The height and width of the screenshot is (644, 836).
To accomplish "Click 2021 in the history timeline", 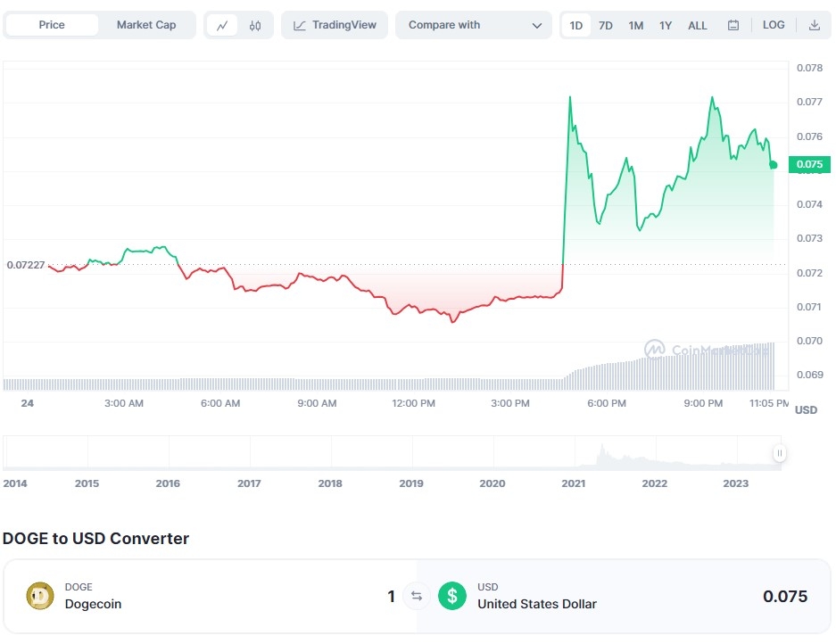I will click(x=573, y=483).
